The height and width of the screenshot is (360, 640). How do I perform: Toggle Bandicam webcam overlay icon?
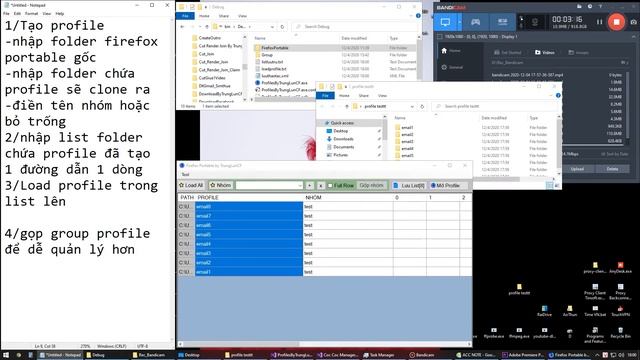pyautogui.click(x=534, y=22)
